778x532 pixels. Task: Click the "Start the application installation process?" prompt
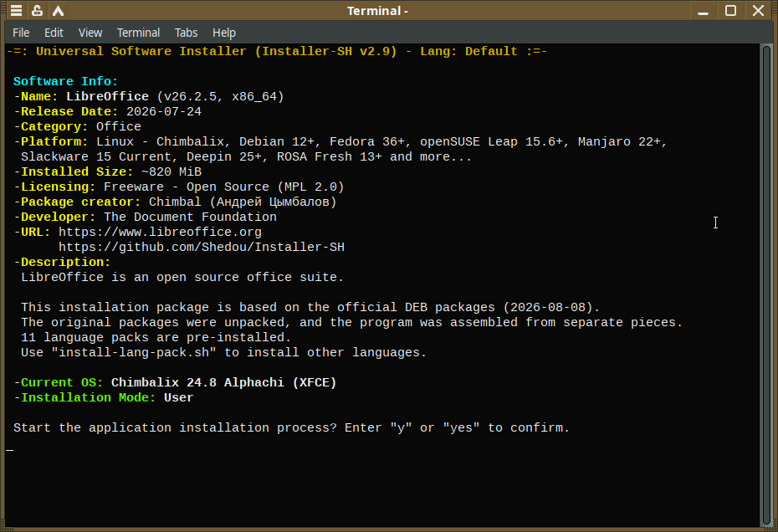(175, 427)
